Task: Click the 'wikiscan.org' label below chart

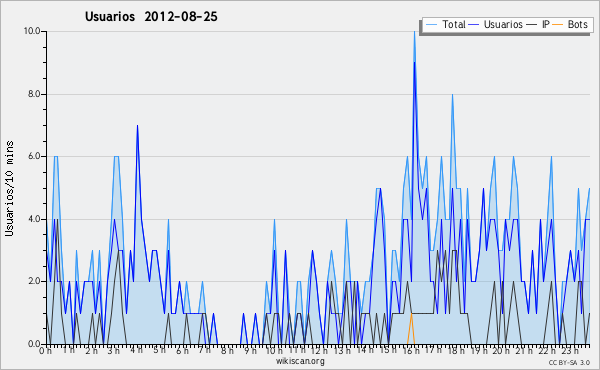Action: point(300,361)
